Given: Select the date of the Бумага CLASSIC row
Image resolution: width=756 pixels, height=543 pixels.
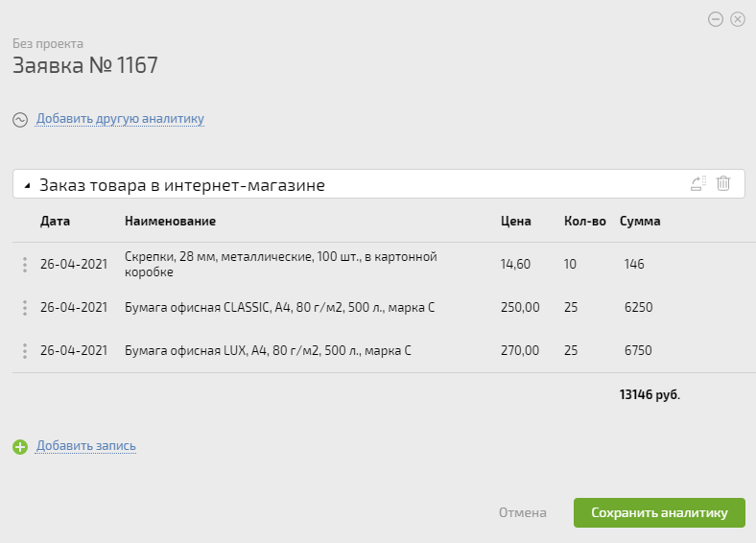Looking at the screenshot, I should click(74, 308).
